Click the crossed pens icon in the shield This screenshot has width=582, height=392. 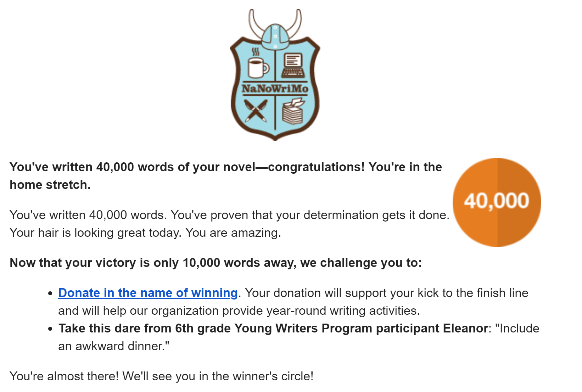(x=256, y=110)
